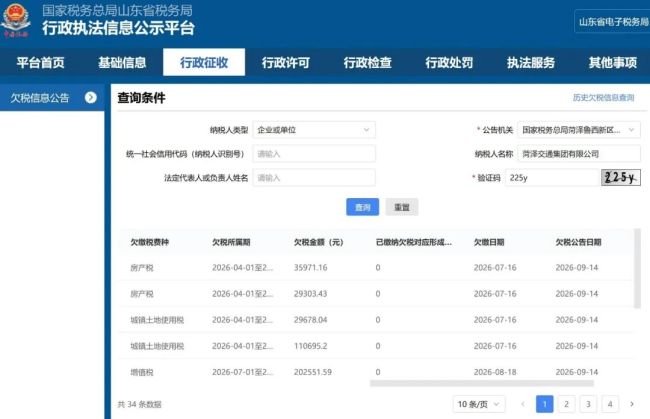
Task: Click the next page arrow
Action: (x=632, y=404)
